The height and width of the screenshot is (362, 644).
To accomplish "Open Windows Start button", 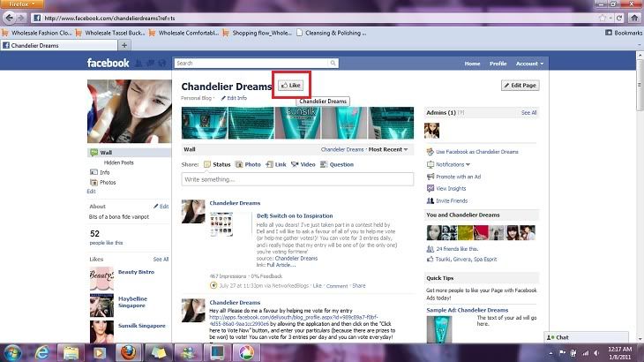I will (x=12, y=352).
